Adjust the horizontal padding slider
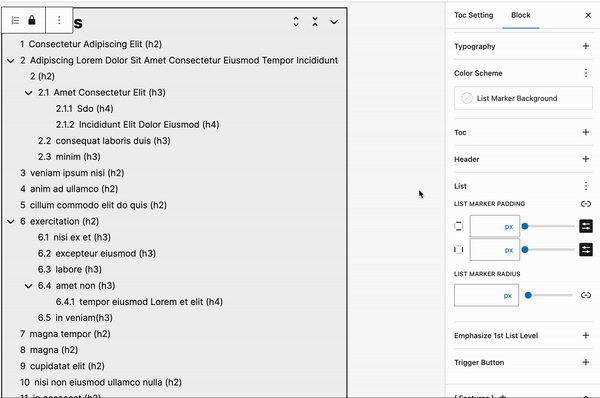 point(548,250)
